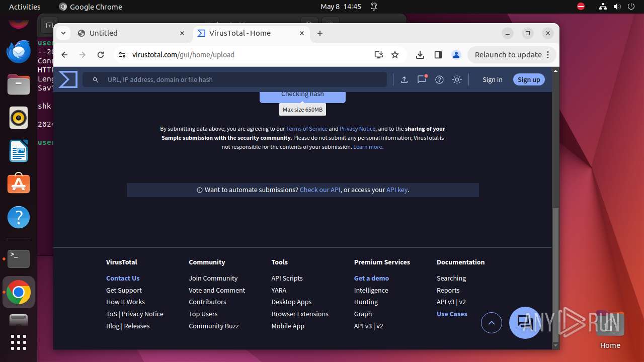This screenshot has width=644, height=362.
Task: Open API Scripts link
Action: pos(287,278)
